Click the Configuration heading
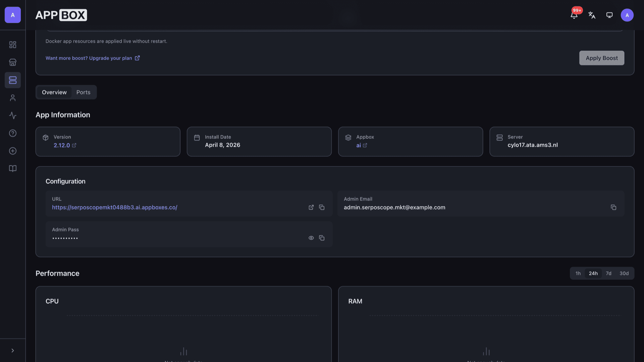This screenshot has height=362, width=644. pyautogui.click(x=65, y=181)
